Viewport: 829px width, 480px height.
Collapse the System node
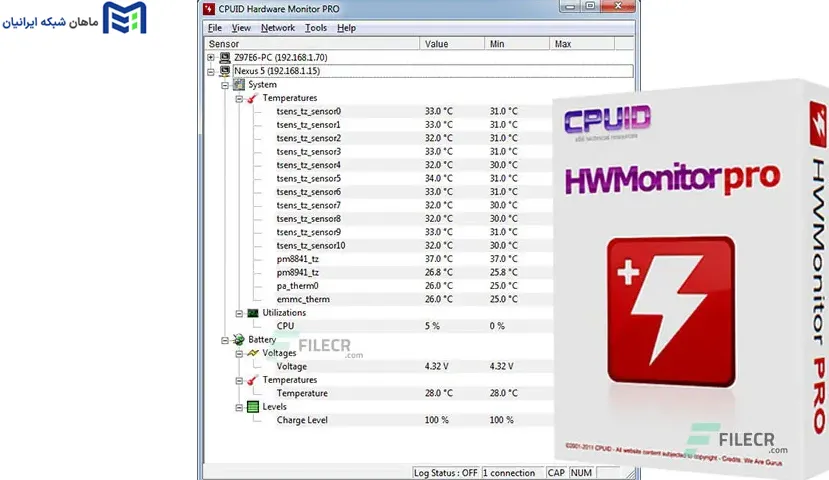pyautogui.click(x=225, y=85)
